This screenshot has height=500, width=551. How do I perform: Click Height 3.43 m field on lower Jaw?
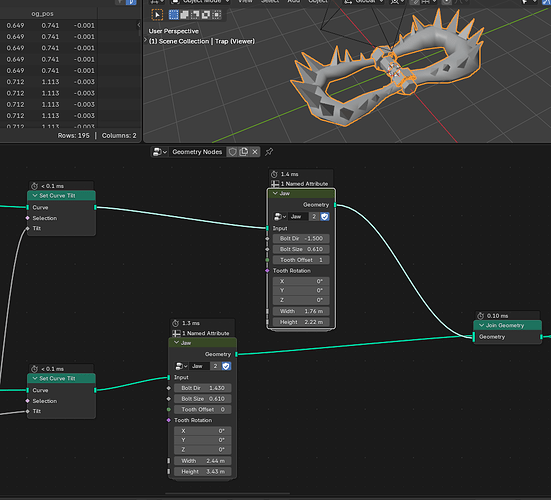pyautogui.click(x=203, y=472)
